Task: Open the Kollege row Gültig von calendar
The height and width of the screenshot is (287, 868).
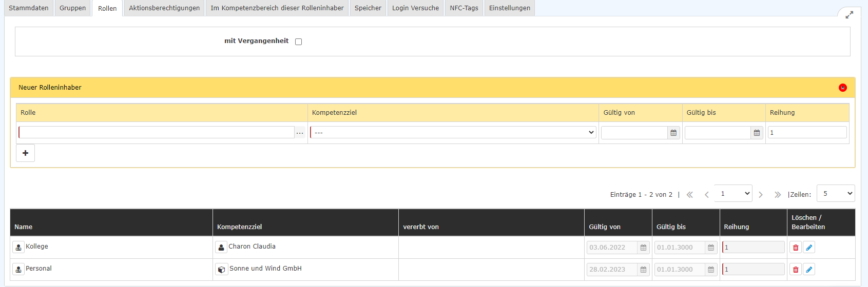Action: (x=643, y=247)
